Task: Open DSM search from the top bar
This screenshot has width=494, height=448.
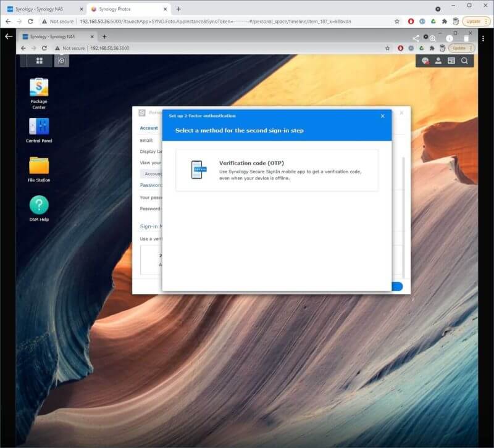Action: [464, 61]
